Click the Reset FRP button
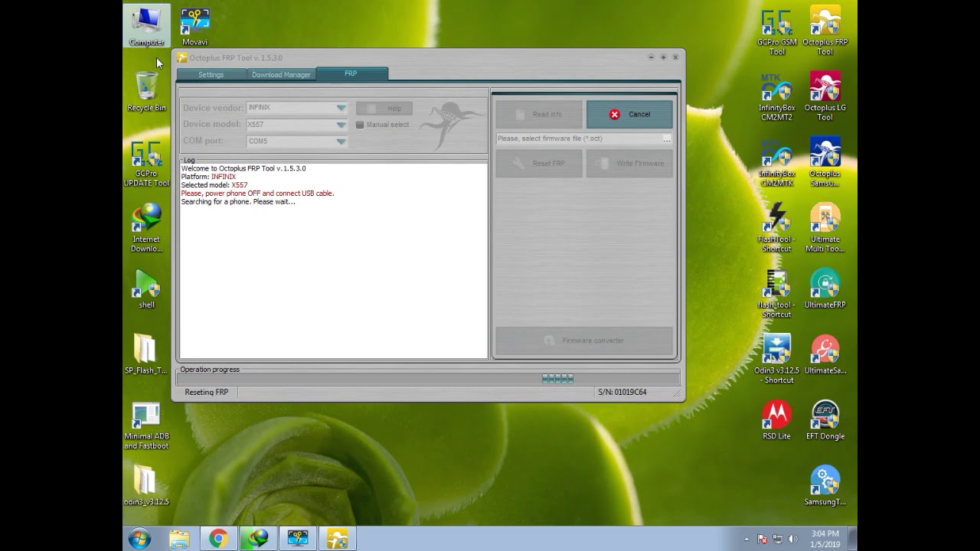Screen dimensions: 980x551 539,163
